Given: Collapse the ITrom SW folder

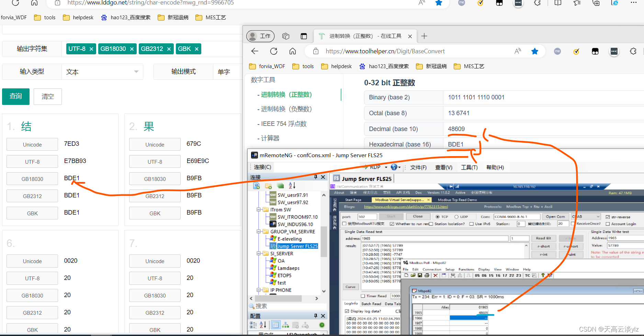Looking at the screenshot, I should tap(259, 209).
